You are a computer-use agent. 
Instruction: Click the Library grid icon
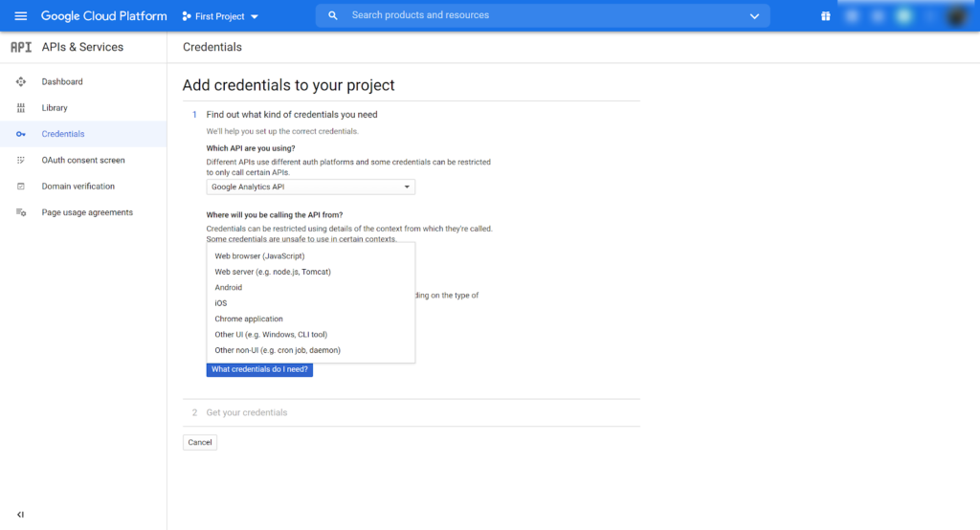[x=21, y=108]
